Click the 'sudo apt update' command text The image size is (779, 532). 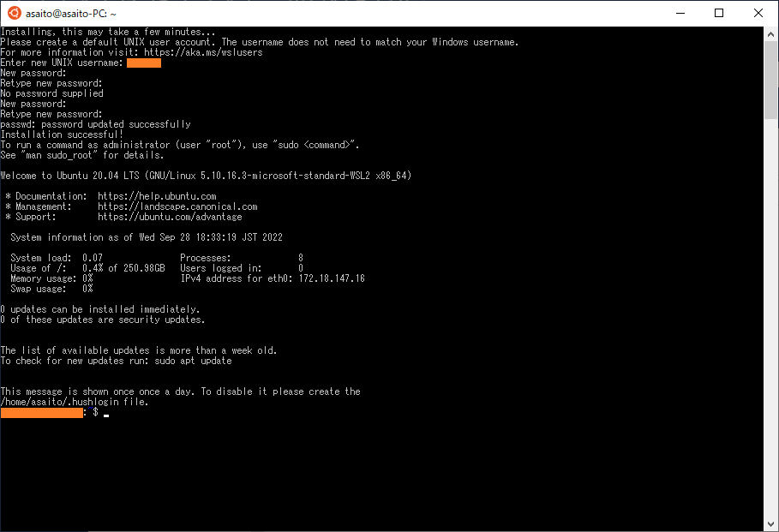(x=194, y=361)
